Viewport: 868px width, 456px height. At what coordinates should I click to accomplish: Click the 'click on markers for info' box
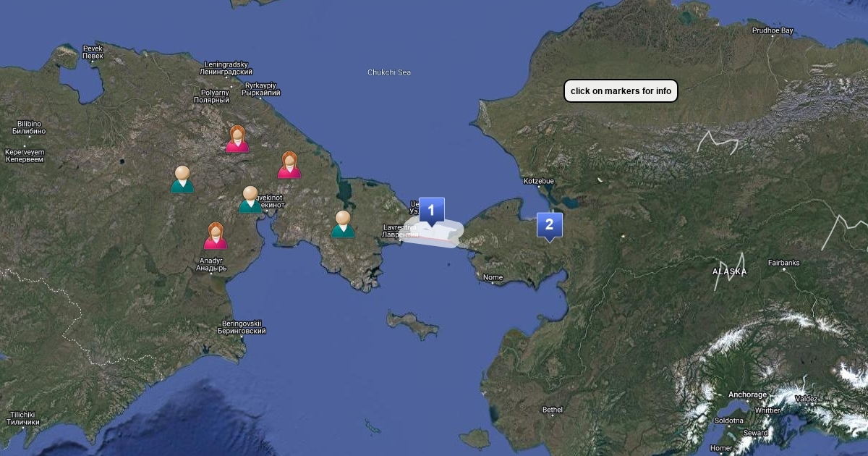[621, 90]
